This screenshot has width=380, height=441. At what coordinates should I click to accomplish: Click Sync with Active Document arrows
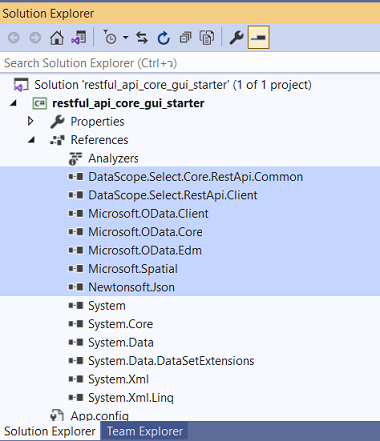tap(142, 38)
